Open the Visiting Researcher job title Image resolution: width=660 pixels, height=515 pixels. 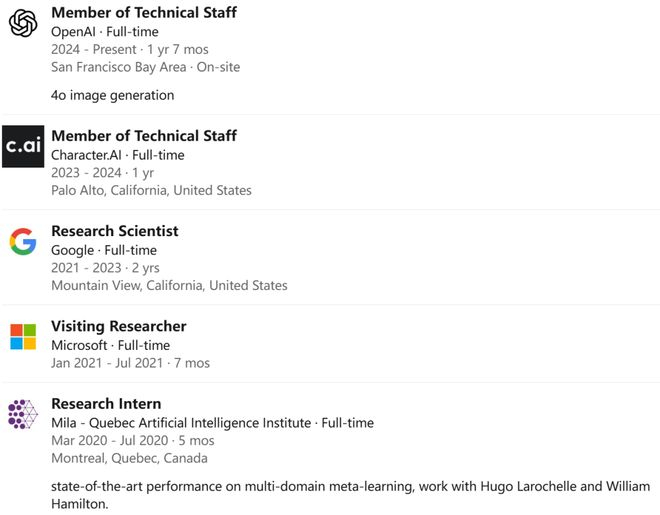coord(119,326)
